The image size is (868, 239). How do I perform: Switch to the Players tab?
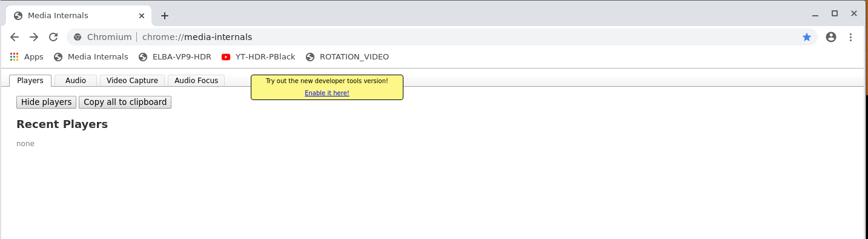pos(30,81)
